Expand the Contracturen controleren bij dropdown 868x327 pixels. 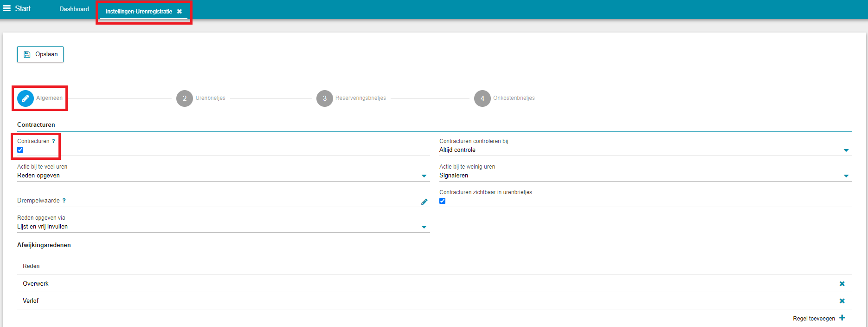pyautogui.click(x=846, y=150)
